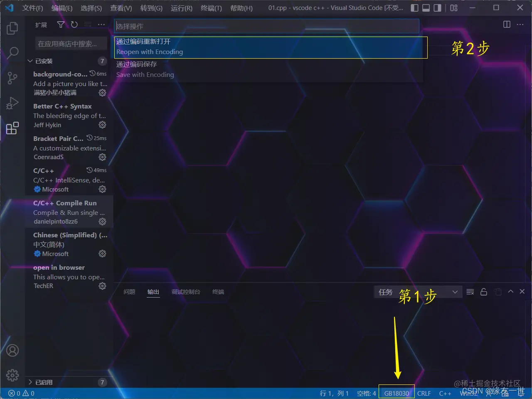Open the Customize Layout icon in title bar
The width and height of the screenshot is (532, 399).
[x=454, y=8]
